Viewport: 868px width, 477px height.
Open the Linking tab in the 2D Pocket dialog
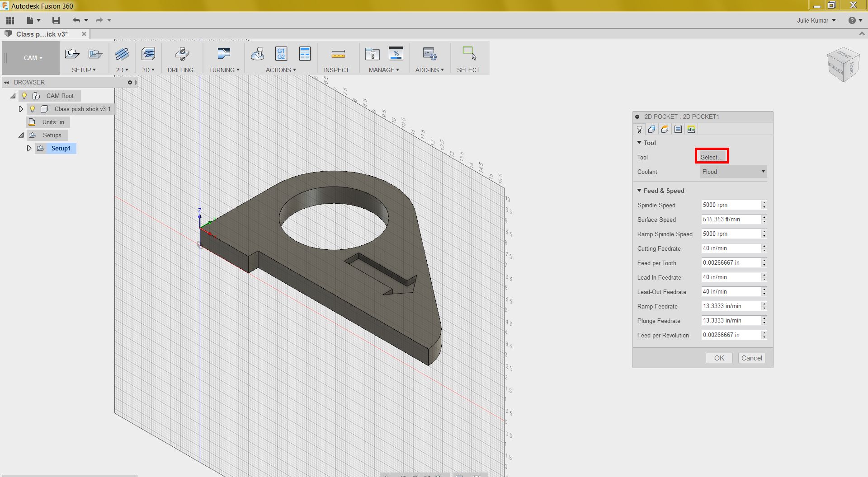point(691,129)
